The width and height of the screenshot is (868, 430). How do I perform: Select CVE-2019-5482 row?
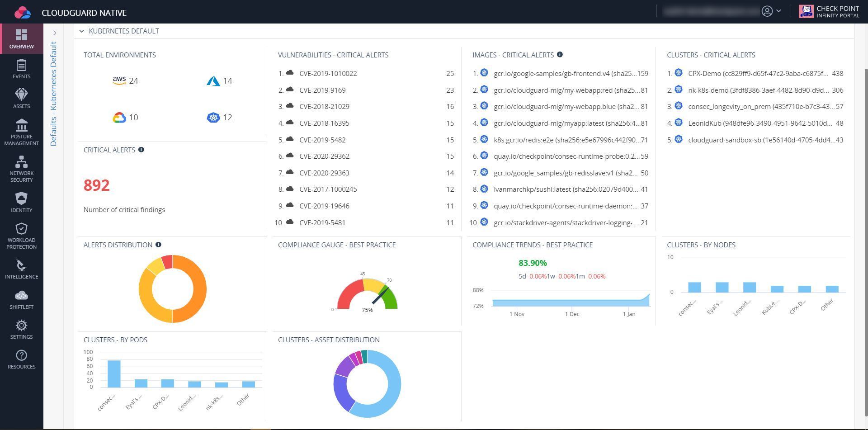pos(366,140)
